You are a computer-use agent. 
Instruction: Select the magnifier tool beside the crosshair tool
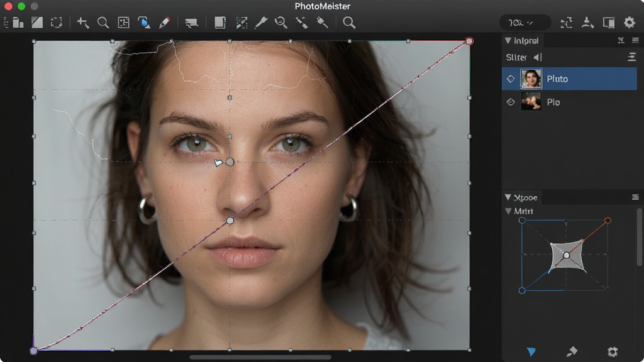pyautogui.click(x=103, y=23)
